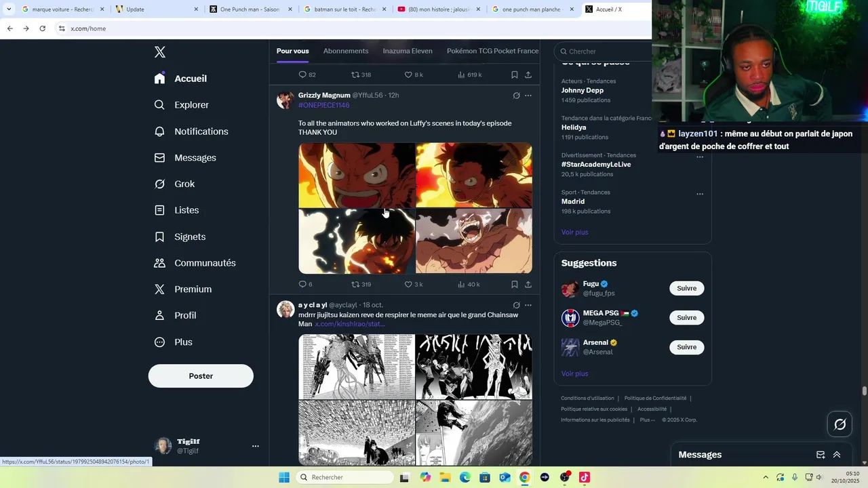The height and width of the screenshot is (488, 868).
Task: Open top-left Chainsaw Man manga panel image
Action: tap(357, 367)
